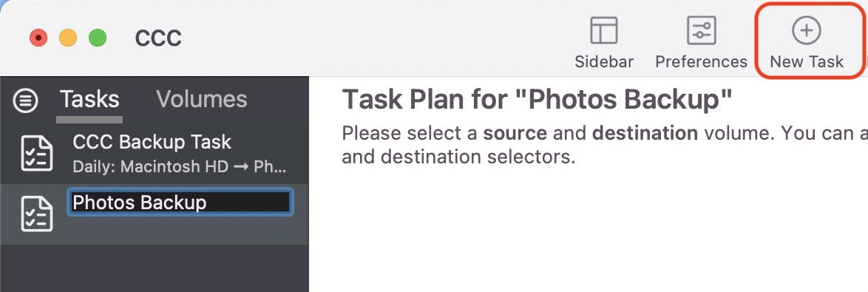Select the CCC Backup Task checklist icon
Viewport: 868px width, 292px height.
point(37,154)
